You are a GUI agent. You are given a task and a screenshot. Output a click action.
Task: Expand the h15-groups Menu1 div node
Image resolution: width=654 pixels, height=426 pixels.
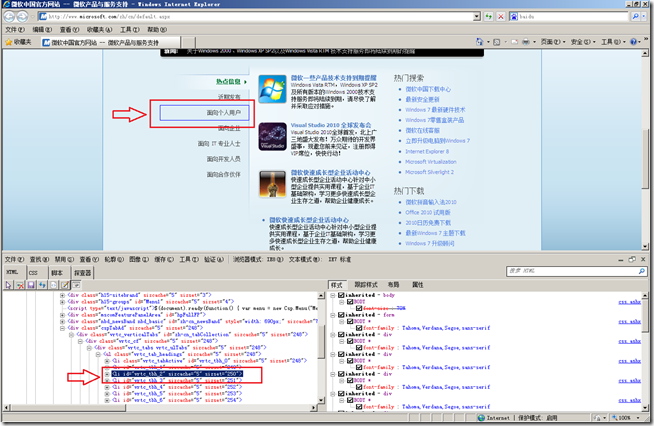[63, 301]
